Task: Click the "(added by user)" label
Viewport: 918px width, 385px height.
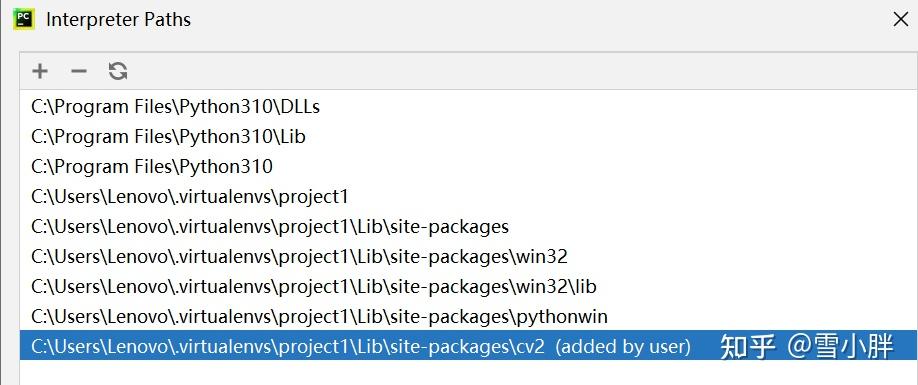Action: coord(623,346)
